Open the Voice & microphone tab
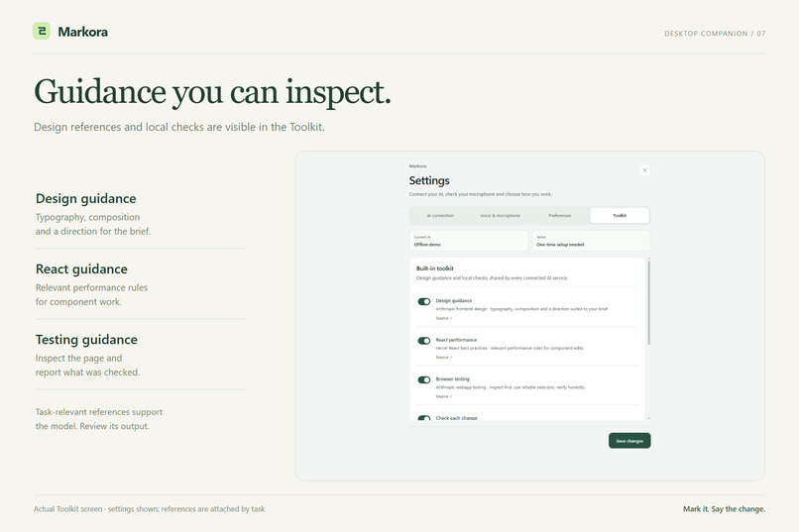The height and width of the screenshot is (532, 799). click(500, 215)
